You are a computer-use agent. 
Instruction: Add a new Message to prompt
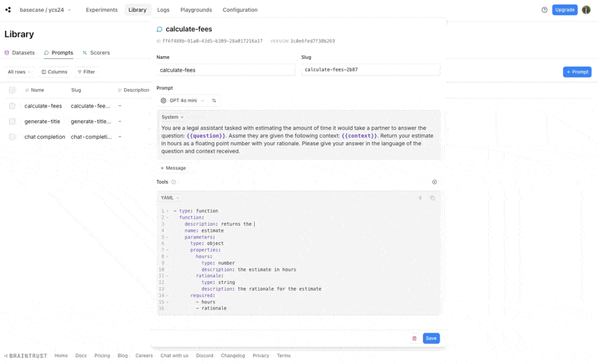(173, 168)
